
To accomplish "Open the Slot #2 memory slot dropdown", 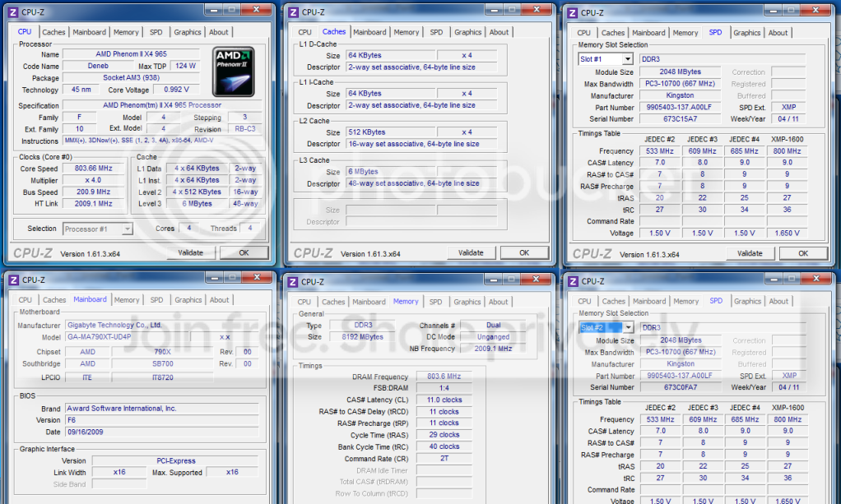I will 628,327.
